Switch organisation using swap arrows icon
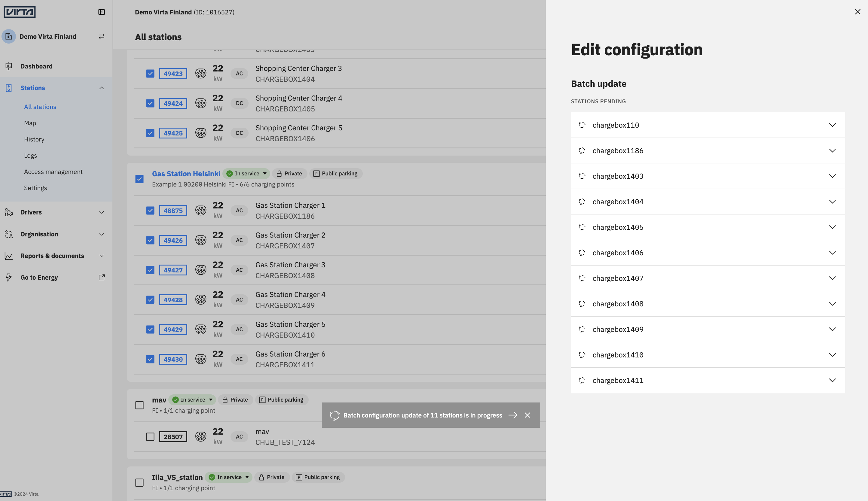Viewport: 868px width, 501px height. 102,36
